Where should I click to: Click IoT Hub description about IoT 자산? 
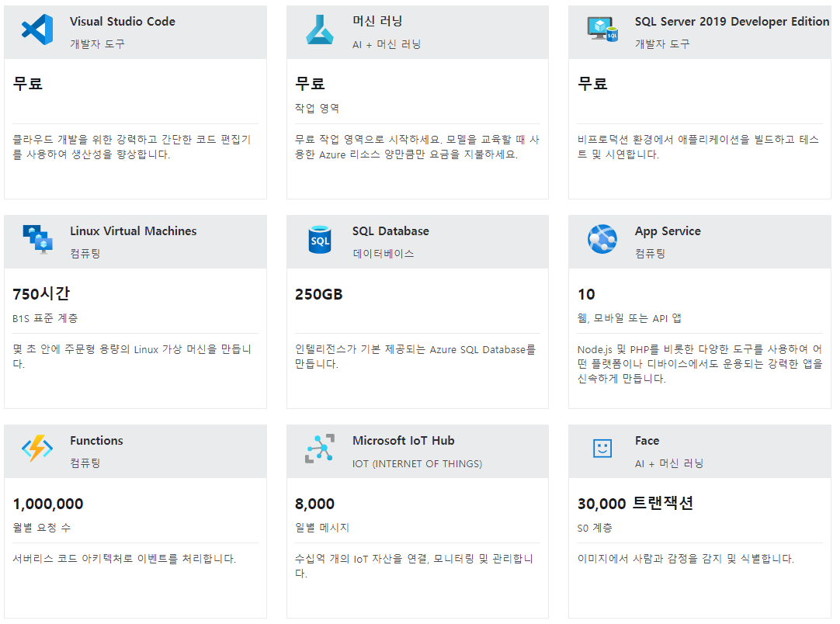pos(414,566)
